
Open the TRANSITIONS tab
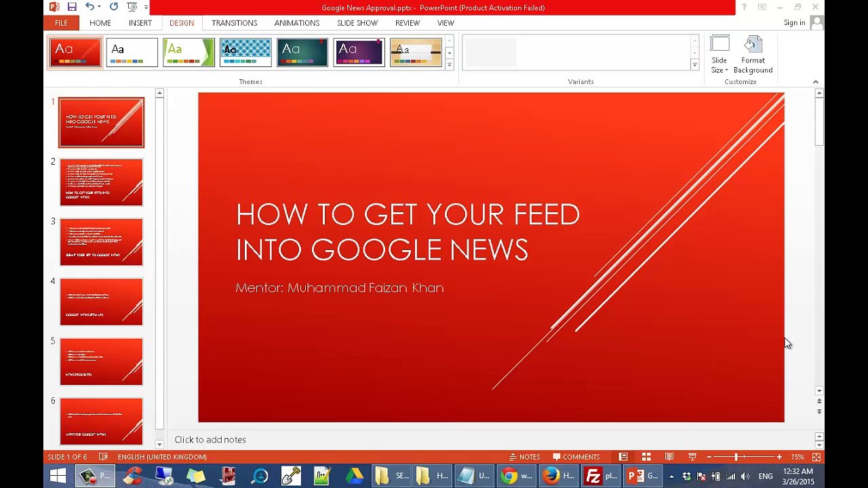(x=234, y=23)
